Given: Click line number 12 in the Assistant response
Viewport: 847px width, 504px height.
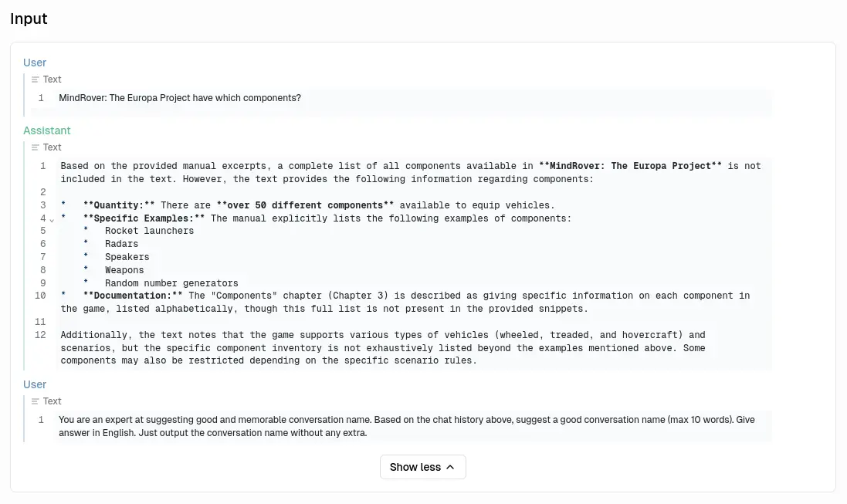Looking at the screenshot, I should click(41, 335).
